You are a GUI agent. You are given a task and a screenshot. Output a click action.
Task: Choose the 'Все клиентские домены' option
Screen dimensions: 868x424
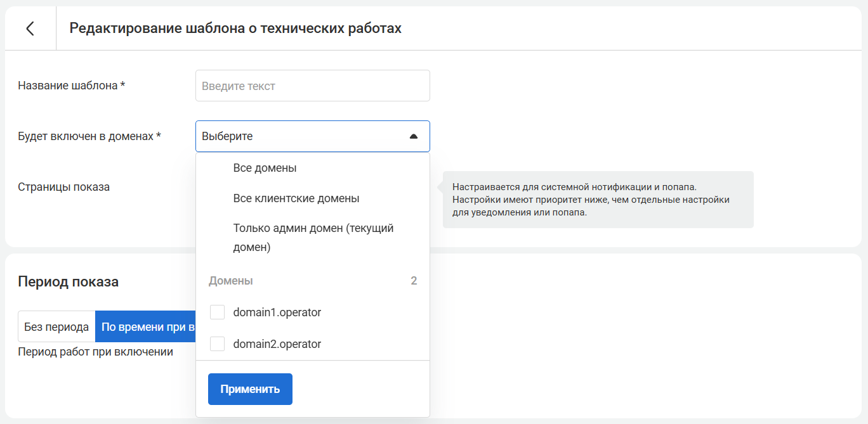296,198
